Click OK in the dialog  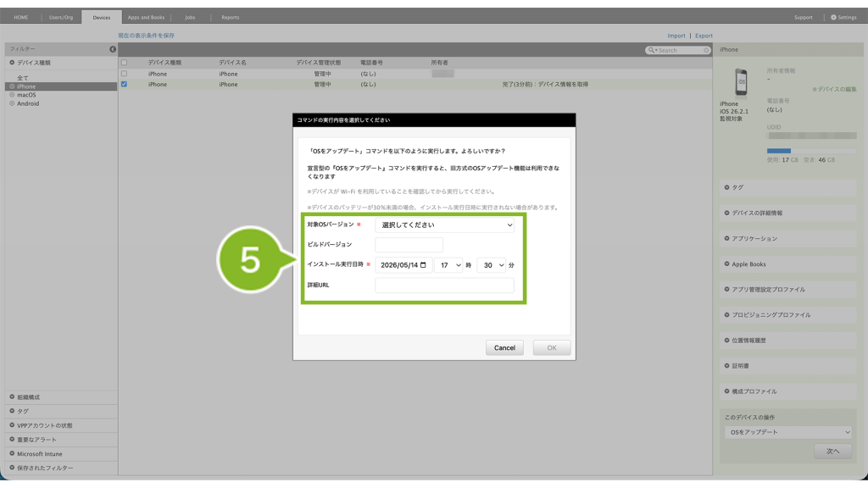click(552, 347)
